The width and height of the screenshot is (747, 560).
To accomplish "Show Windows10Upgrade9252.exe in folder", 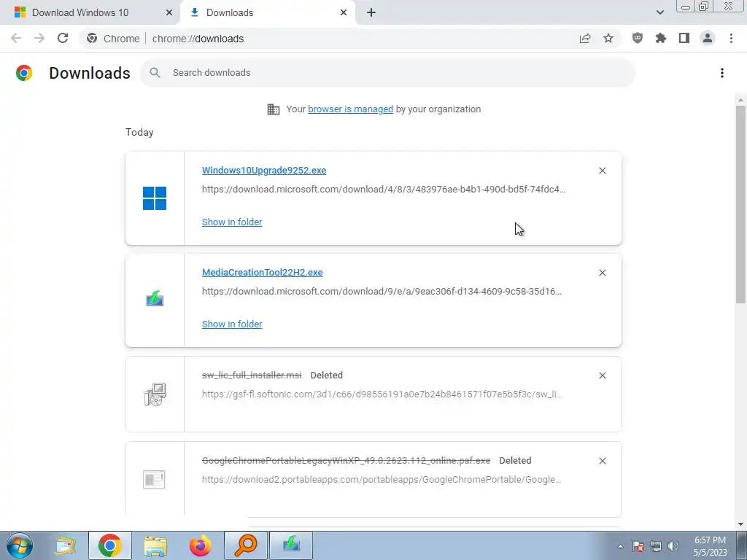I will coord(232,222).
